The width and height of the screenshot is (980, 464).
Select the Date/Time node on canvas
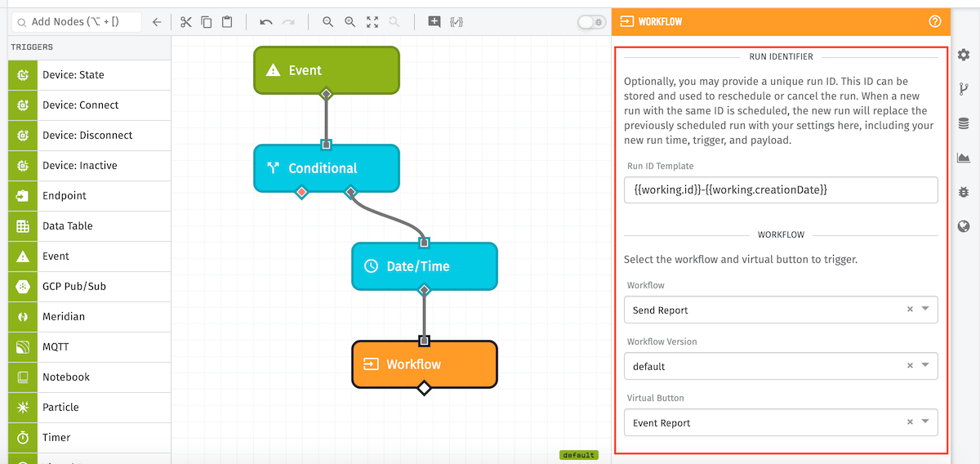tap(425, 266)
